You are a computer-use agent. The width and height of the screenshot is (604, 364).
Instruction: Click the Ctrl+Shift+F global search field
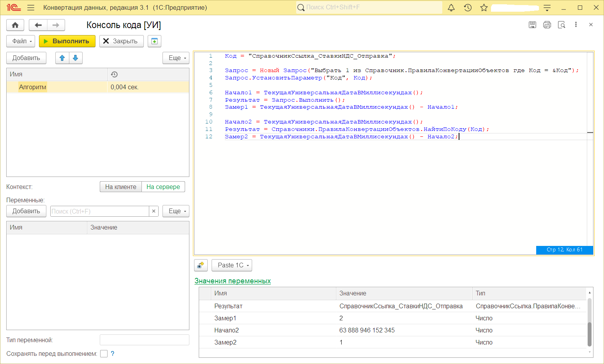(x=369, y=7)
